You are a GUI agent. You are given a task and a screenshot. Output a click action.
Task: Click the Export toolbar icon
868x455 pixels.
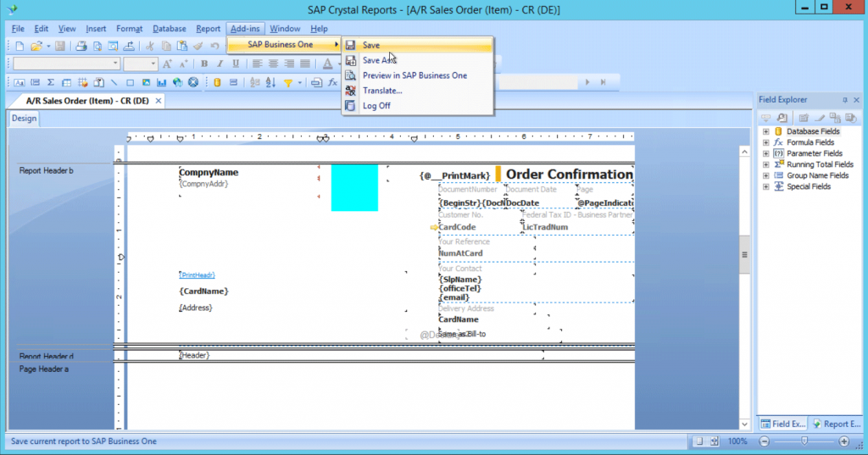[129, 47]
